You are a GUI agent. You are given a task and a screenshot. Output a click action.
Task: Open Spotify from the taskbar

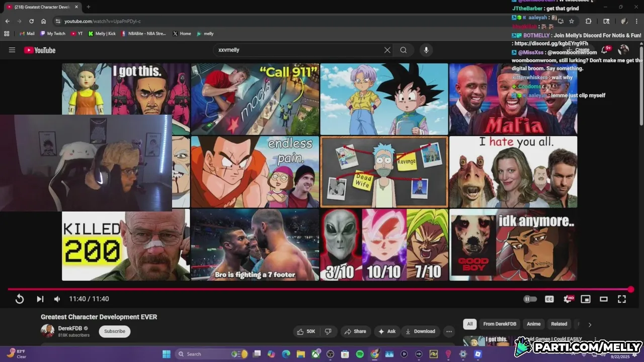point(360,354)
